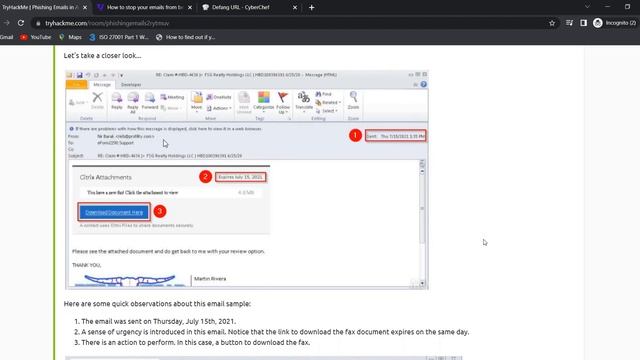Click the line "The email was sent on Thursday, July 15th, 2021."

[158, 321]
